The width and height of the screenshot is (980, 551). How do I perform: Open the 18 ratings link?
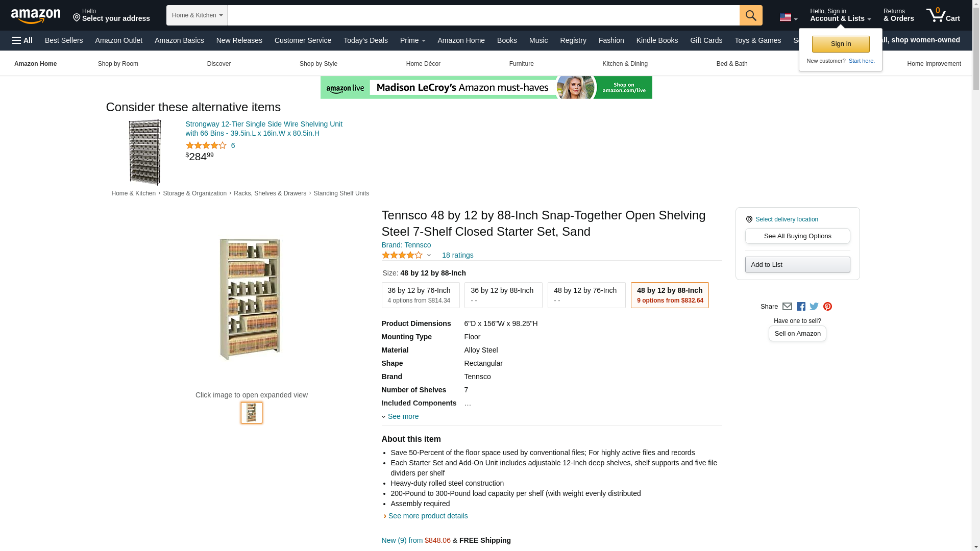457,255
